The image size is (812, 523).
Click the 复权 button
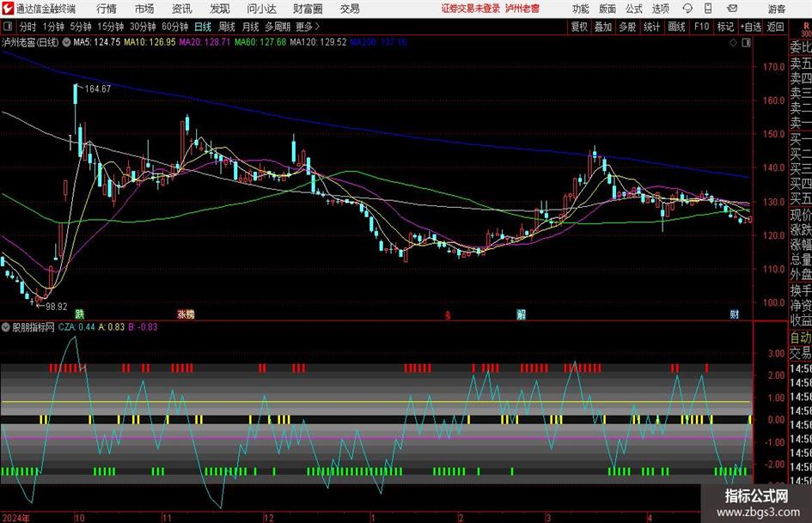click(x=579, y=27)
